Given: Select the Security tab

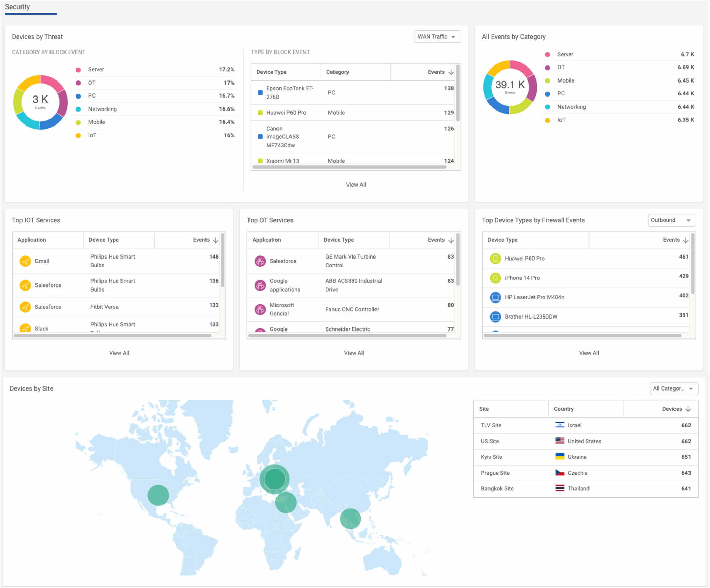Looking at the screenshot, I should pos(17,7).
